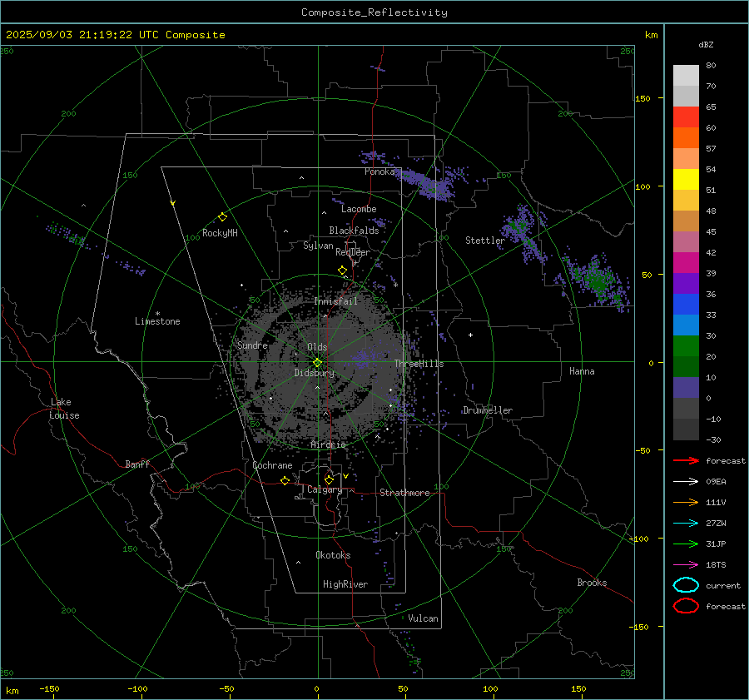
Task: Click the Okotoks city label
Action: (333, 555)
